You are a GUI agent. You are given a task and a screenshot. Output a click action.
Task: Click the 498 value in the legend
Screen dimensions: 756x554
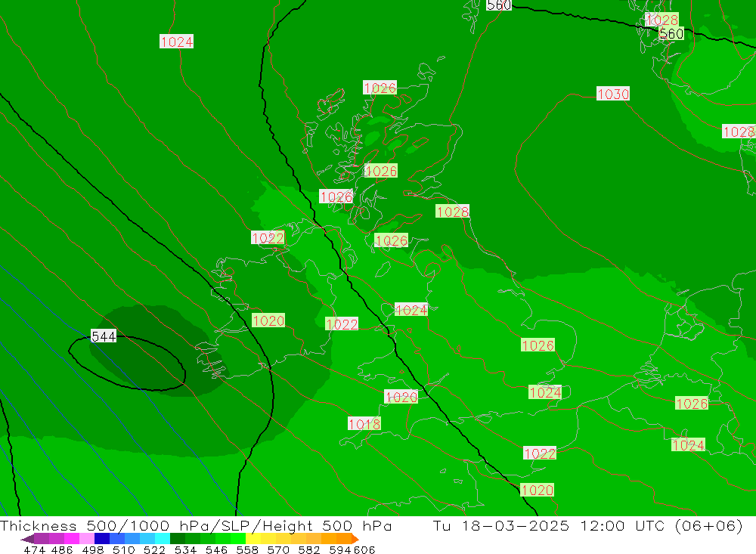92,549
